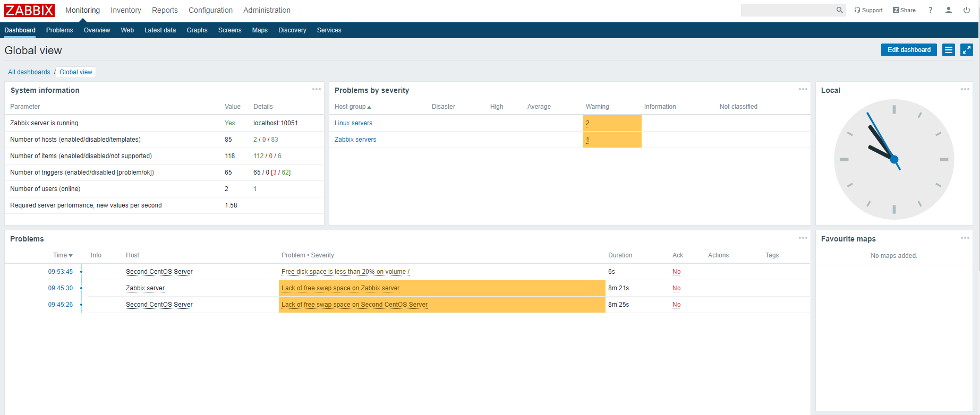Toggle fullscreen kiosk mode icon
The image size is (980, 415).
click(x=967, y=50)
